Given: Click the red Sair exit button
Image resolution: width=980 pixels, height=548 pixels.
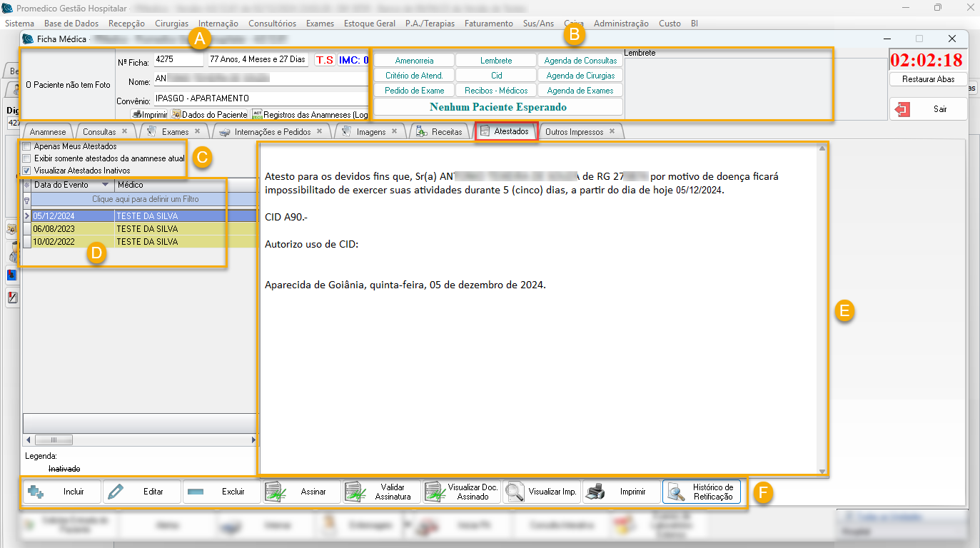Looking at the screenshot, I should coord(928,109).
